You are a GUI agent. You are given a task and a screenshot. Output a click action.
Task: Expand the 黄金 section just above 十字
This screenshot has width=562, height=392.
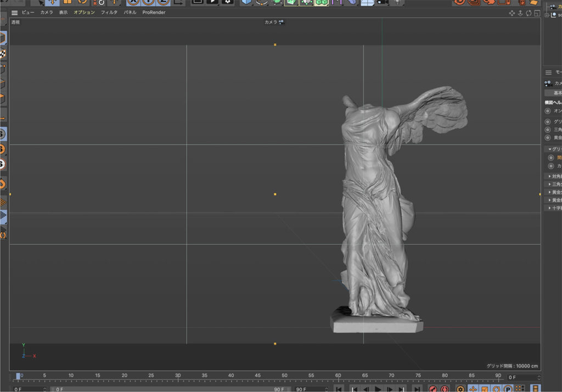(550, 200)
